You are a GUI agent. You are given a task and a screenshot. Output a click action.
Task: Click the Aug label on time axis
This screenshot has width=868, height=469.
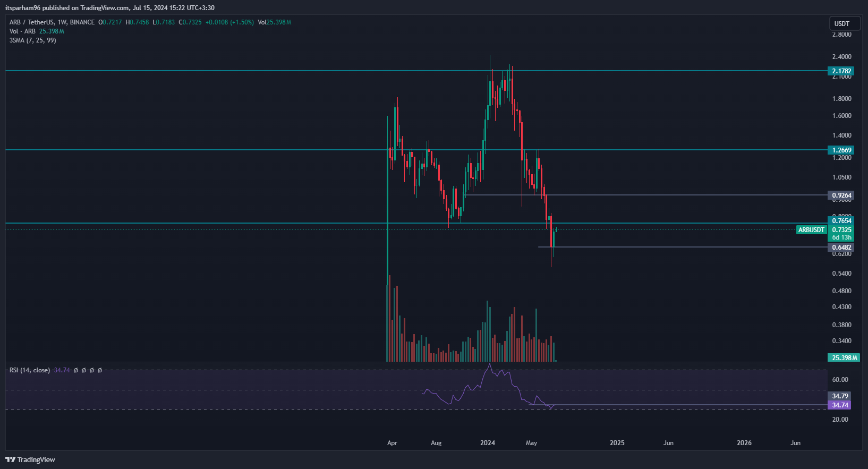[x=436, y=442]
